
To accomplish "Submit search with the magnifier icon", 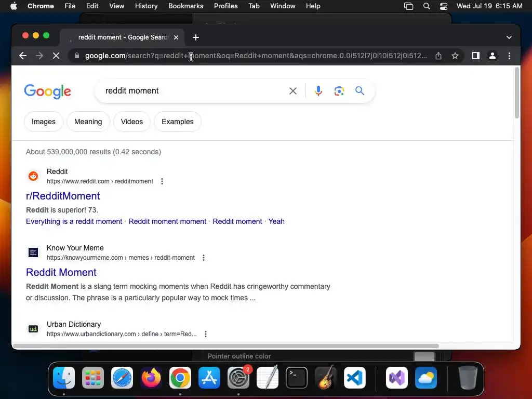I will [x=360, y=90].
